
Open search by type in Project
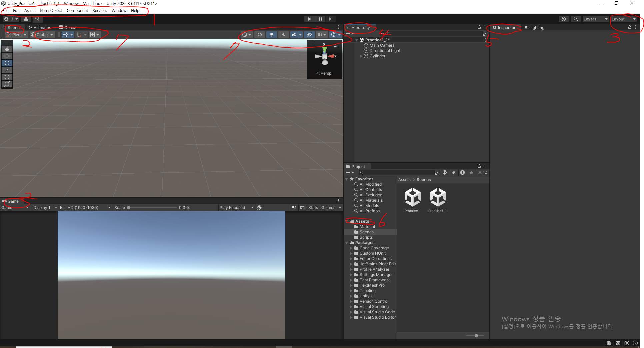click(445, 173)
